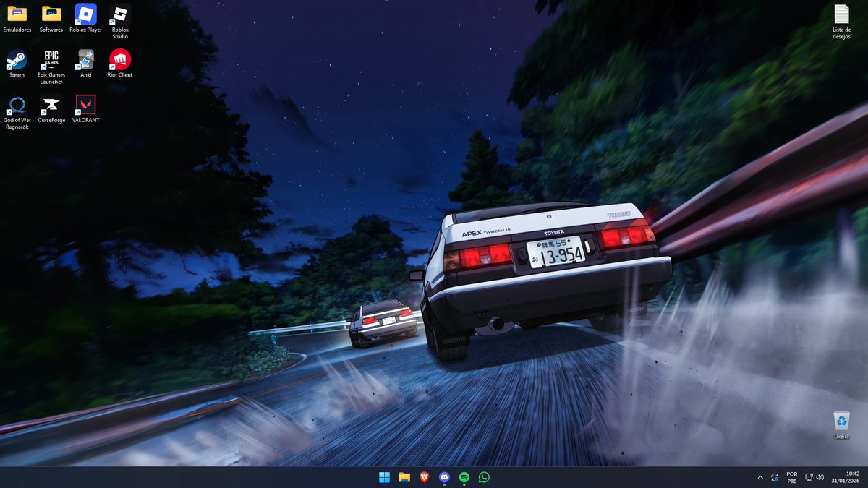Select the VALORANT desktop shortcut
Screen dimensions: 868x488
click(x=85, y=108)
